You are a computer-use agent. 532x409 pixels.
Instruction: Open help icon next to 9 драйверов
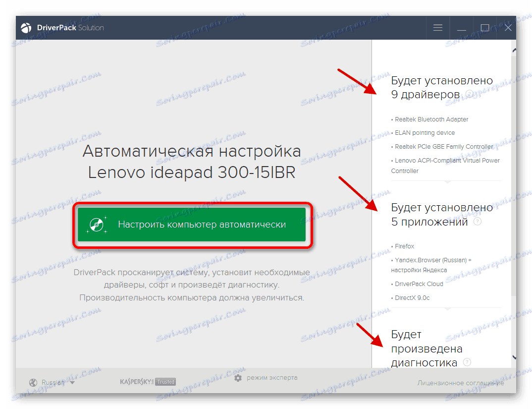tap(469, 94)
